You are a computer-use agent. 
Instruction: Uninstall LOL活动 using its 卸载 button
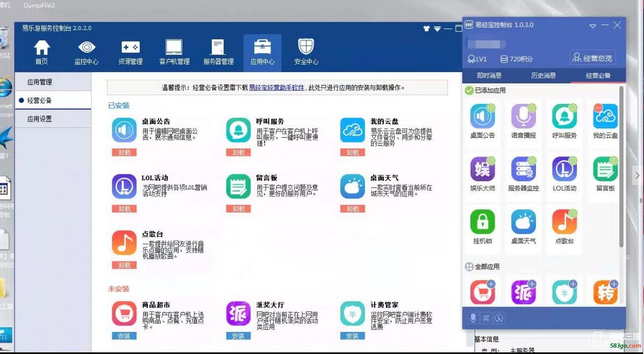click(x=124, y=209)
